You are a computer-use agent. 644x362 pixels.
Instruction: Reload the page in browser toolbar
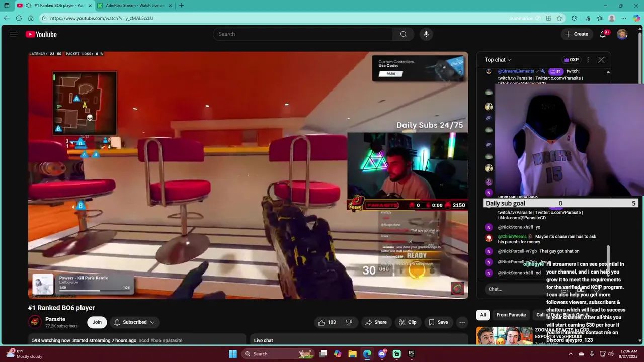(x=19, y=18)
